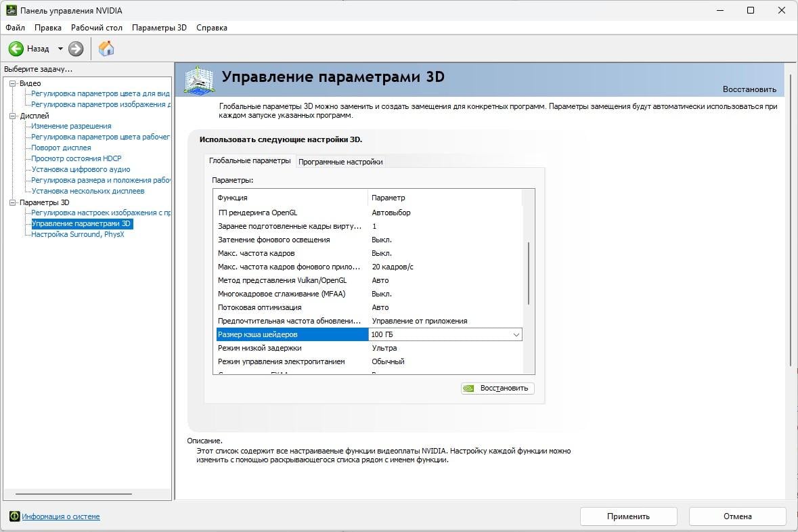Image resolution: width=798 pixels, height=532 pixels.
Task: Click Восстановить button below settings list
Action: click(497, 389)
